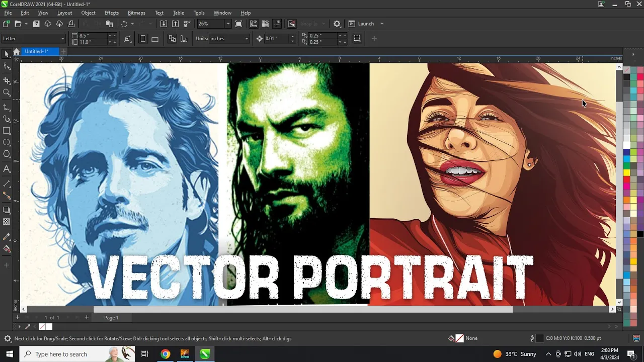Select the Zoom tool in toolbox
Image resolution: width=644 pixels, height=362 pixels.
pyautogui.click(x=7, y=93)
